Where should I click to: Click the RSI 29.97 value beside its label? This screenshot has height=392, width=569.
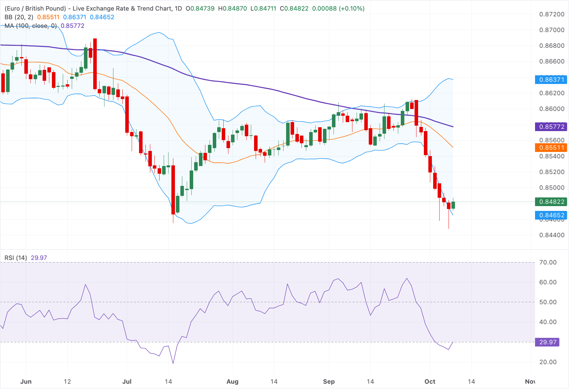point(39,258)
